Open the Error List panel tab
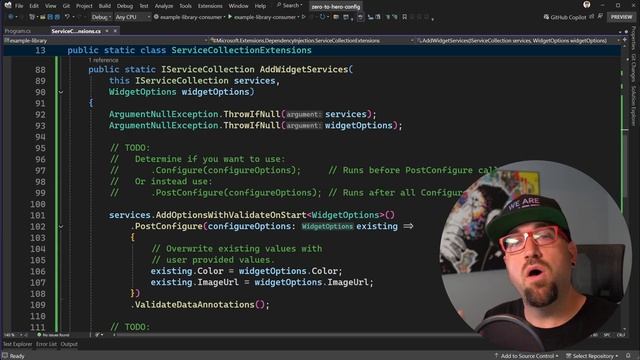This screenshot has width=640, height=360. 47,344
